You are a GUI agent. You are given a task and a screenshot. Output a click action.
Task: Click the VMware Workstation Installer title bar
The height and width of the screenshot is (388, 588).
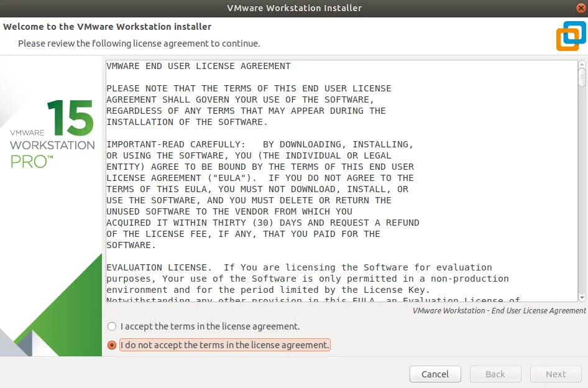coord(294,8)
